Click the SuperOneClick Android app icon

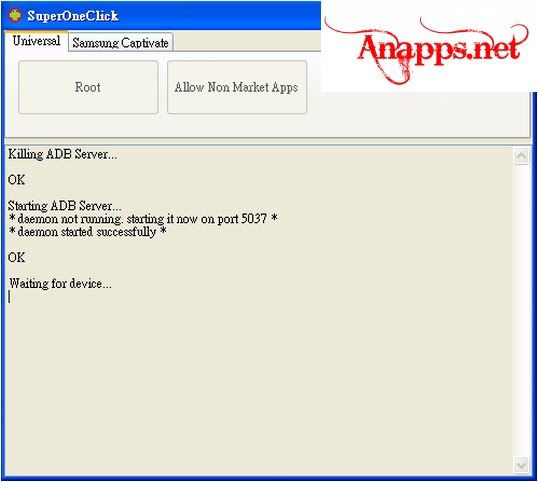tap(15, 15)
